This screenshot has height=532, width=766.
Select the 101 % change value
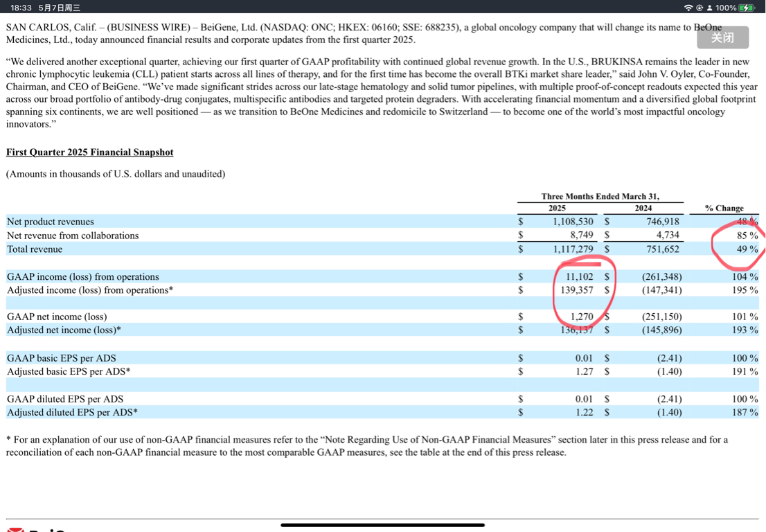[x=745, y=317]
